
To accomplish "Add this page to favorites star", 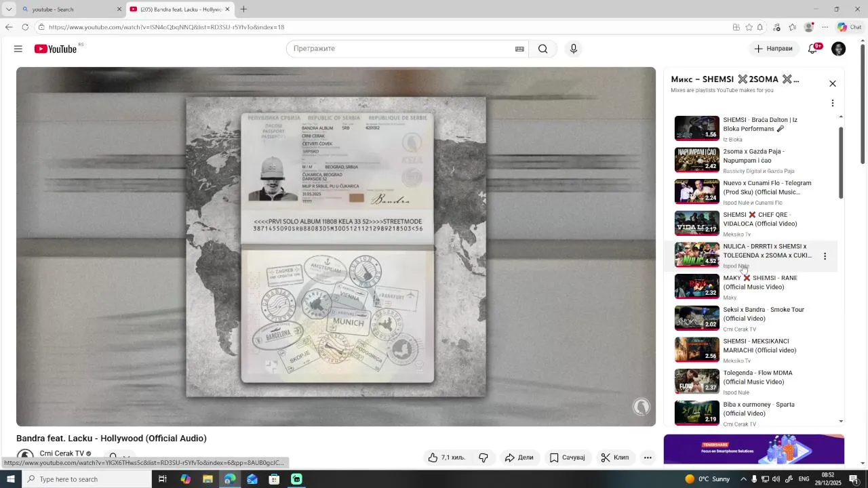I will [749, 27].
